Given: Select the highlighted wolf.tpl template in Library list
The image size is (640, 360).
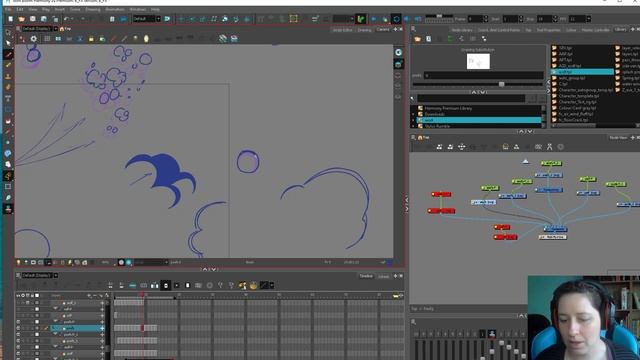Looking at the screenshot, I should 582,71.
